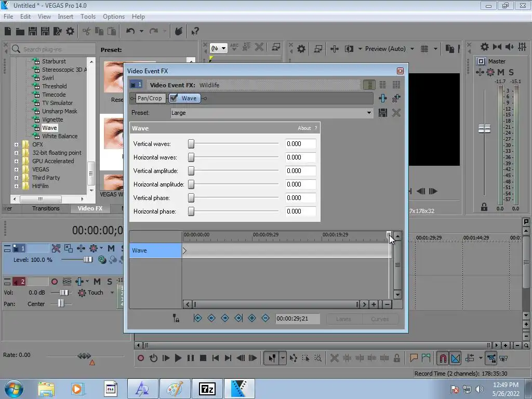Open a project with the folder icon
The height and width of the screenshot is (399, 532).
click(20, 32)
